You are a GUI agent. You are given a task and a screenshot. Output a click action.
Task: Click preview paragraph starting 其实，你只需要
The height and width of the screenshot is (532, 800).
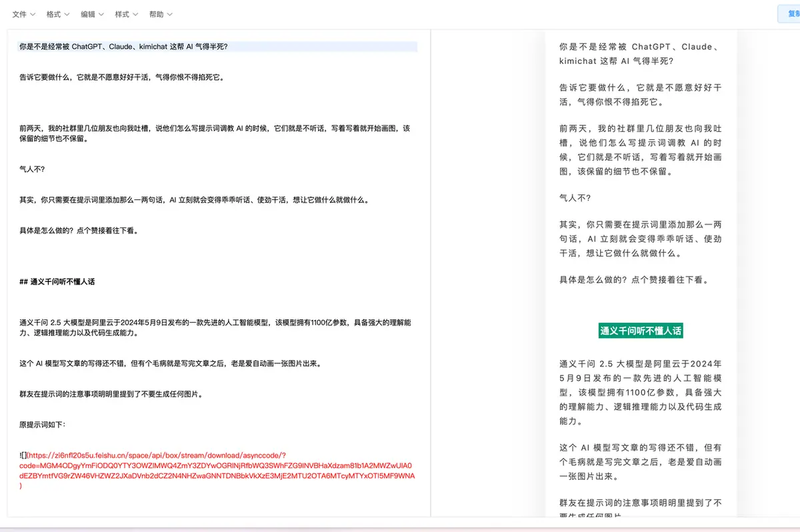(640, 239)
